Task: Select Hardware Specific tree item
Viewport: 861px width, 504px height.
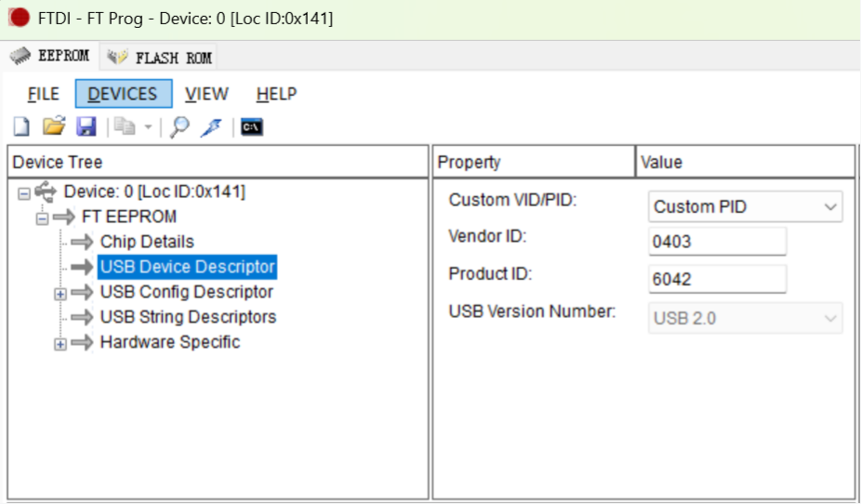Action: tap(170, 342)
